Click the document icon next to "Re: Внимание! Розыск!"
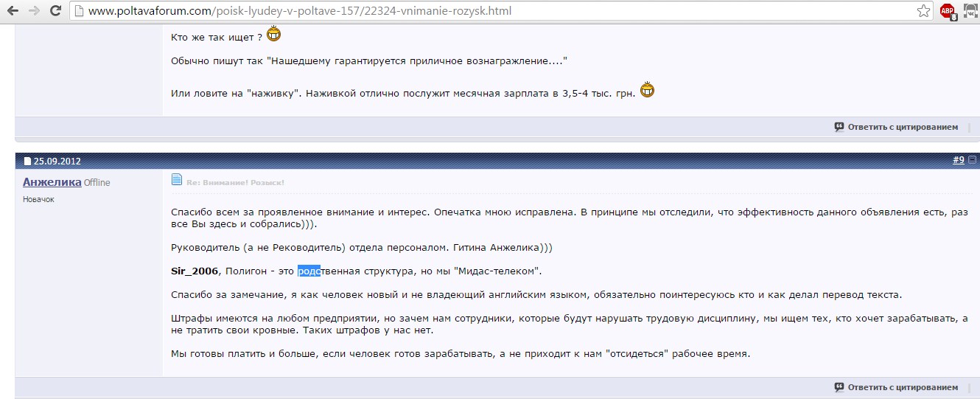The width and height of the screenshot is (980, 399). [177, 179]
